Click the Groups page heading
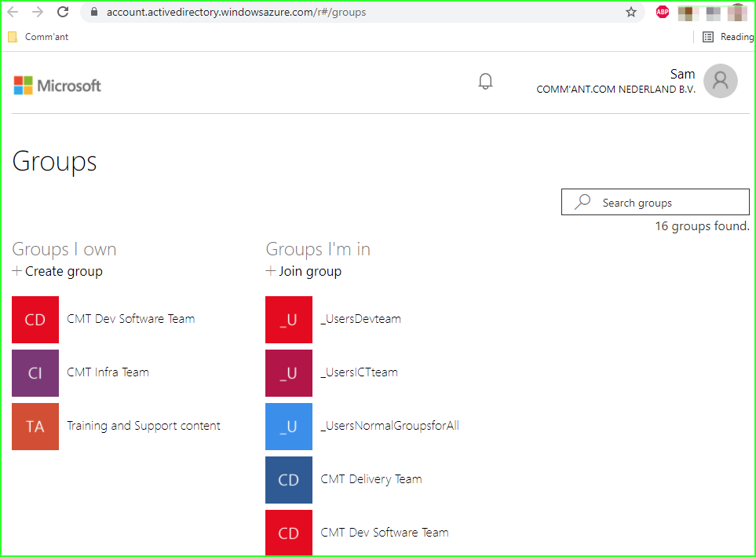Image resolution: width=756 pixels, height=557 pixels. [54, 162]
